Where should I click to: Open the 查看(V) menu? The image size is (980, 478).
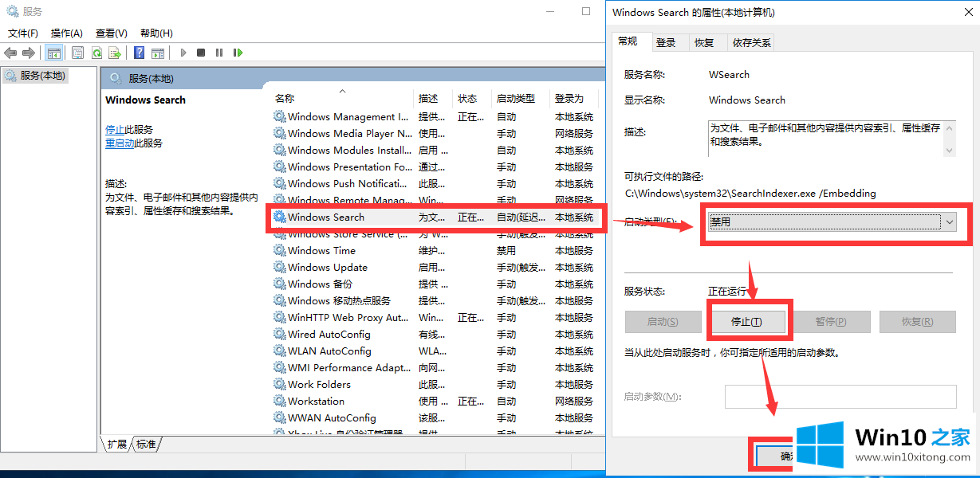[x=112, y=33]
